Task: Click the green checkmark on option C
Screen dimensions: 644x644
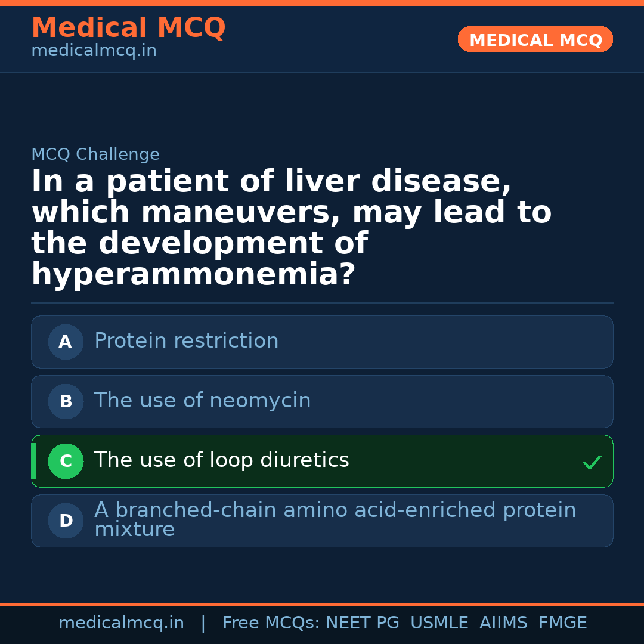Action: tap(592, 462)
